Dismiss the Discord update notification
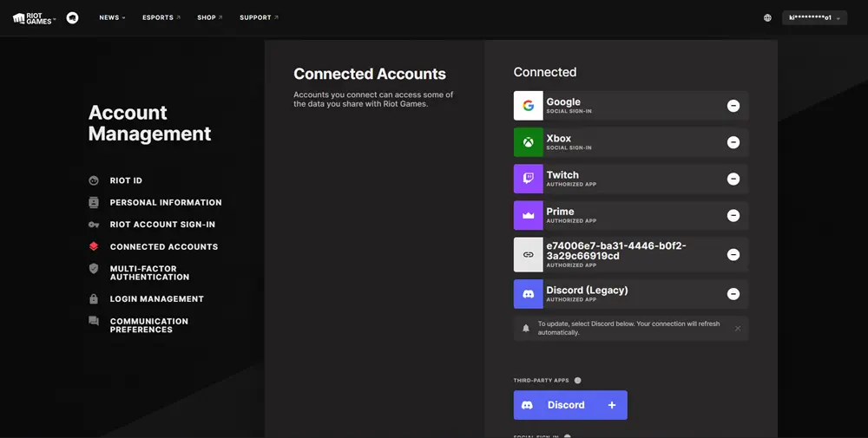868x438 pixels. point(737,329)
